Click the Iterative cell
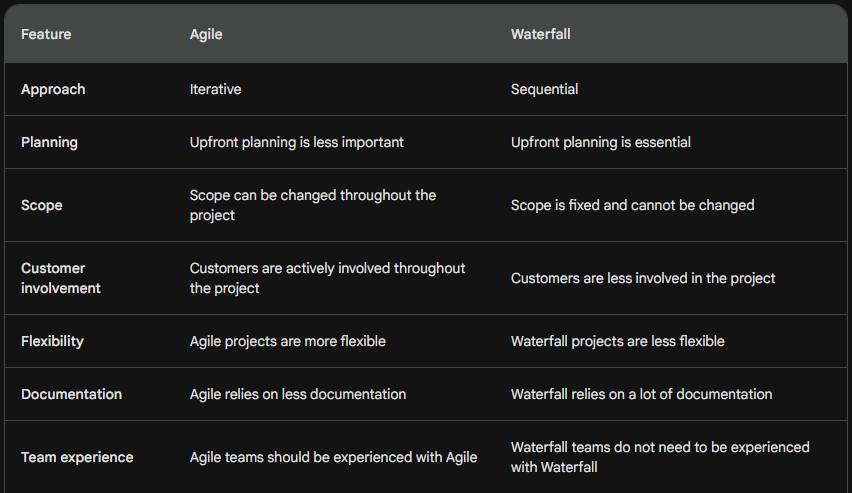This screenshot has width=852, height=493. [x=216, y=89]
